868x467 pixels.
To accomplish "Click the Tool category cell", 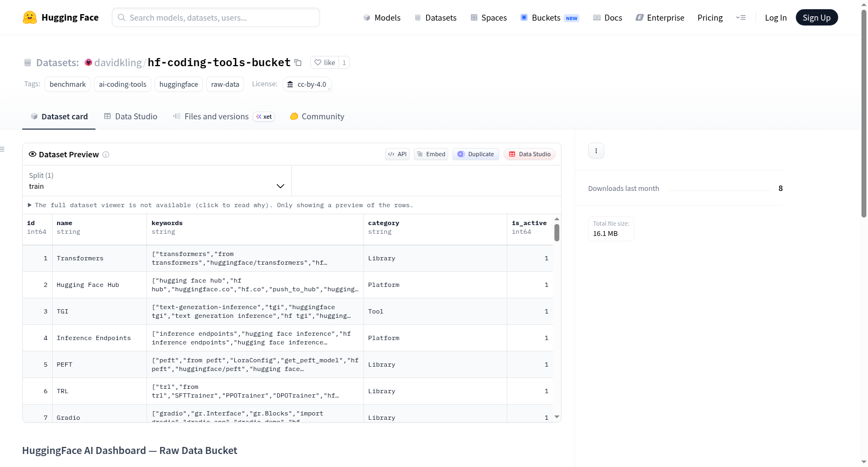I will pyautogui.click(x=436, y=311).
